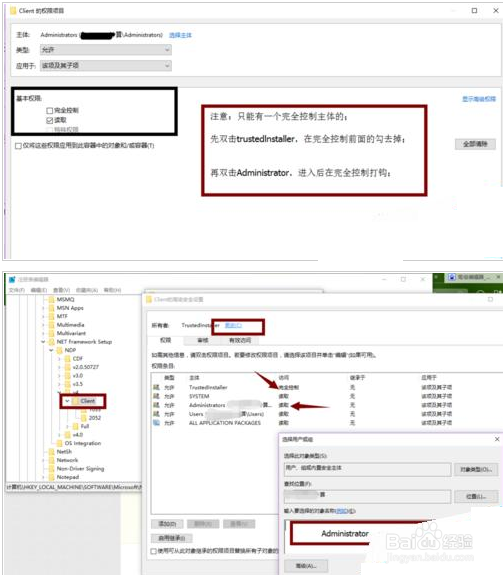
Task: Open the 编辑(E) menu in Registry Editor
Action: 39,290
